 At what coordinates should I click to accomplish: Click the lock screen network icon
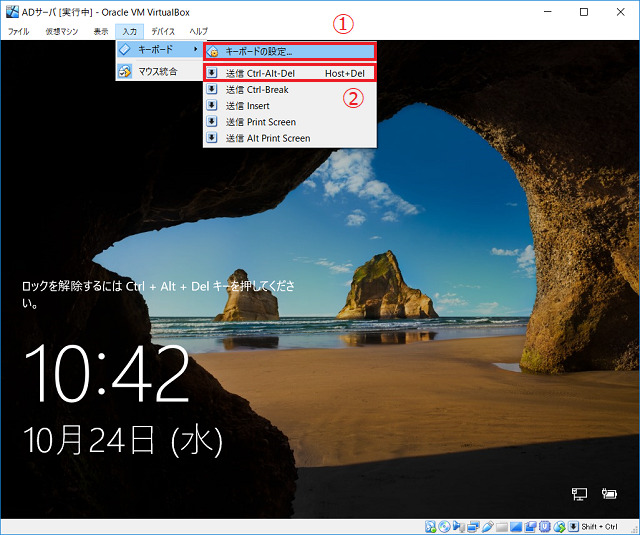pos(579,494)
